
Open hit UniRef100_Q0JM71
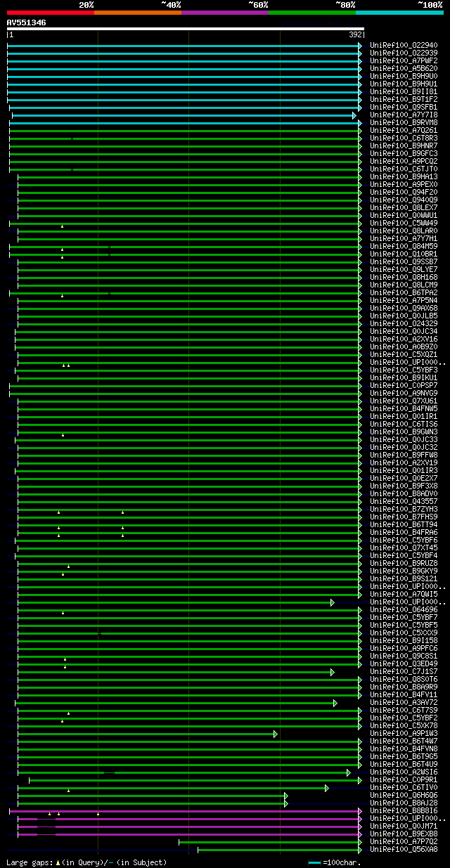(x=404, y=827)
